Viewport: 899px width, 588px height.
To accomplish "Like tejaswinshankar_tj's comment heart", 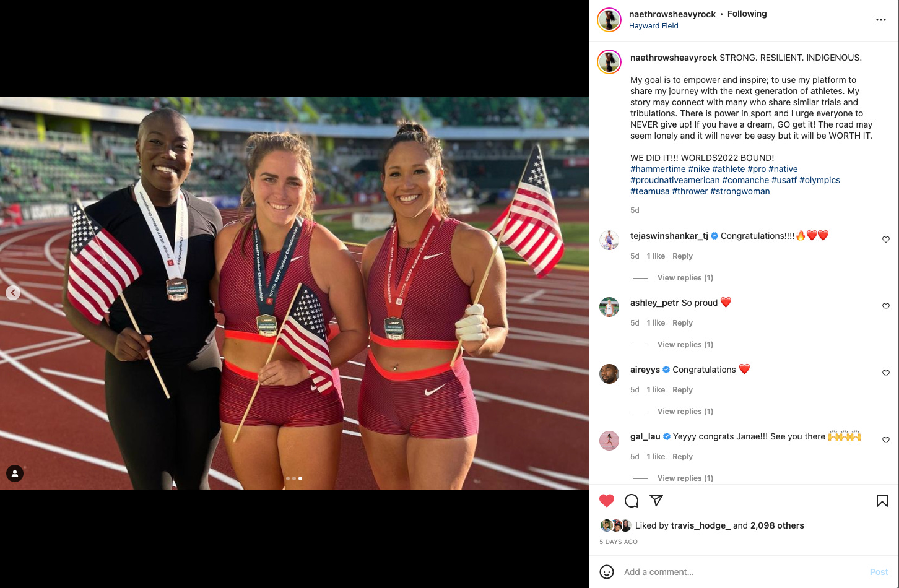I will coord(886,240).
